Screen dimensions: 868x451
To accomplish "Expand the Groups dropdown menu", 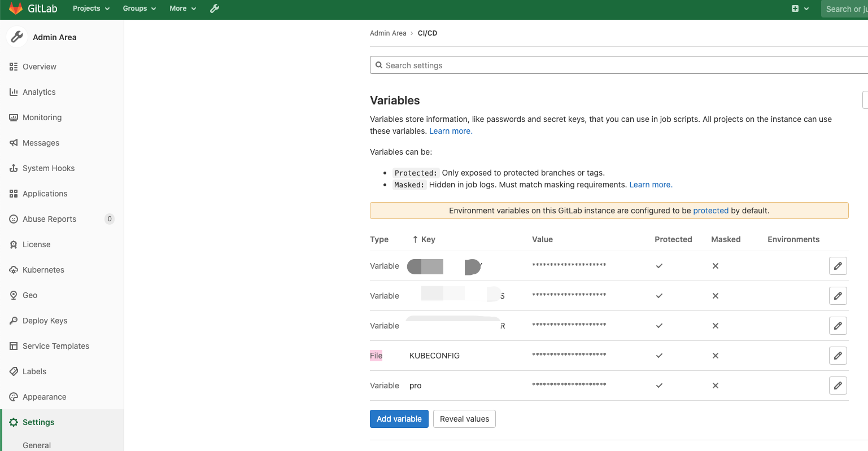I will tap(139, 8).
